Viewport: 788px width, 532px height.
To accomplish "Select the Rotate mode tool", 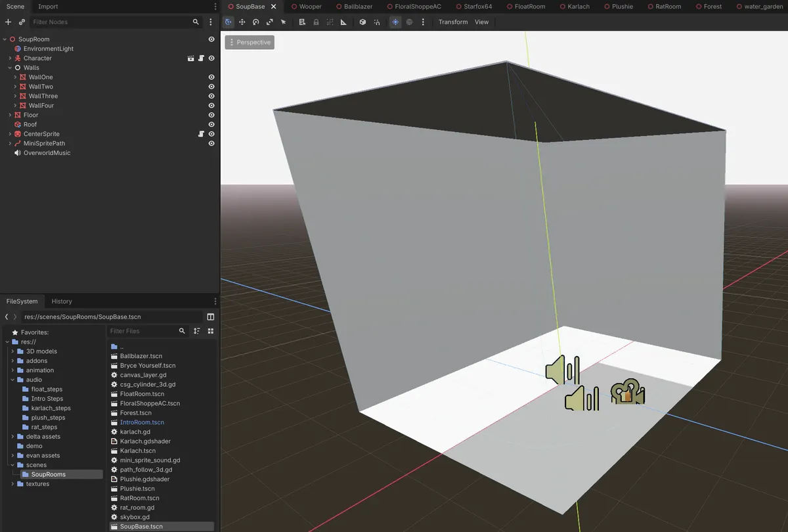I will (255, 22).
